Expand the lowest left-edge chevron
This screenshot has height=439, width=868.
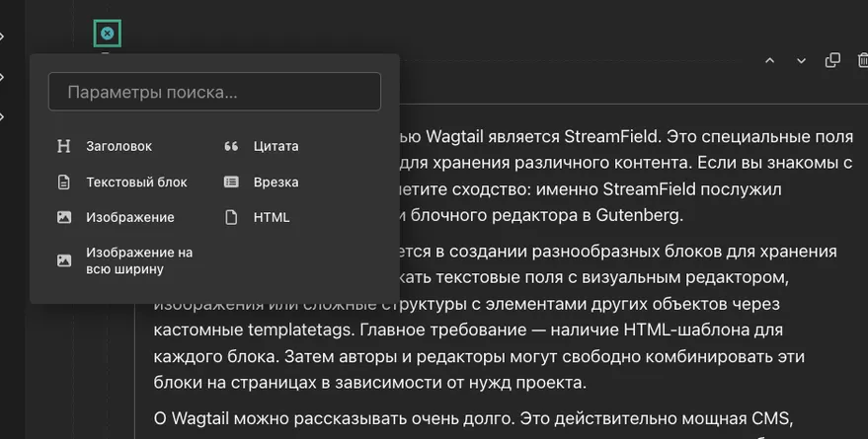[3, 116]
